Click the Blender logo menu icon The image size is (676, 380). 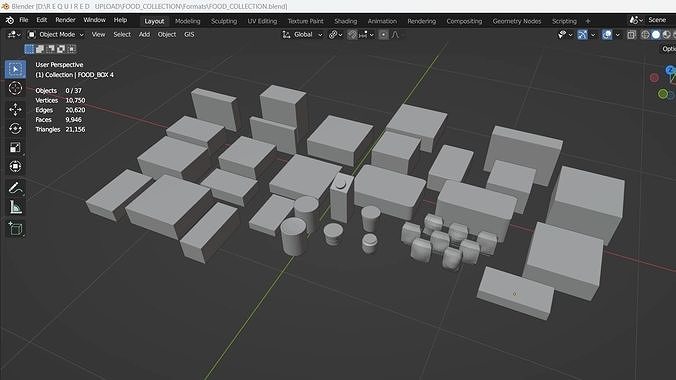coord(9,20)
